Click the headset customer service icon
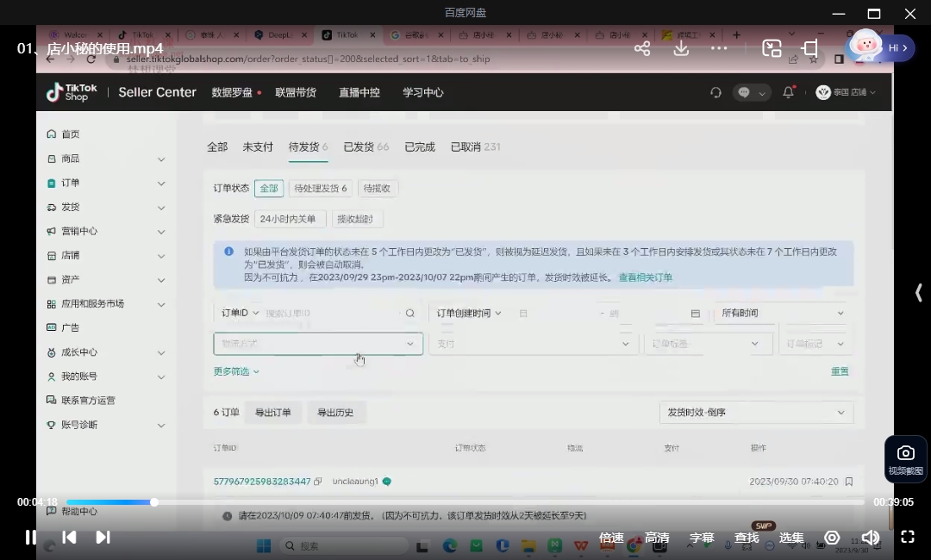Viewport: 931px width, 560px height. pos(715,92)
